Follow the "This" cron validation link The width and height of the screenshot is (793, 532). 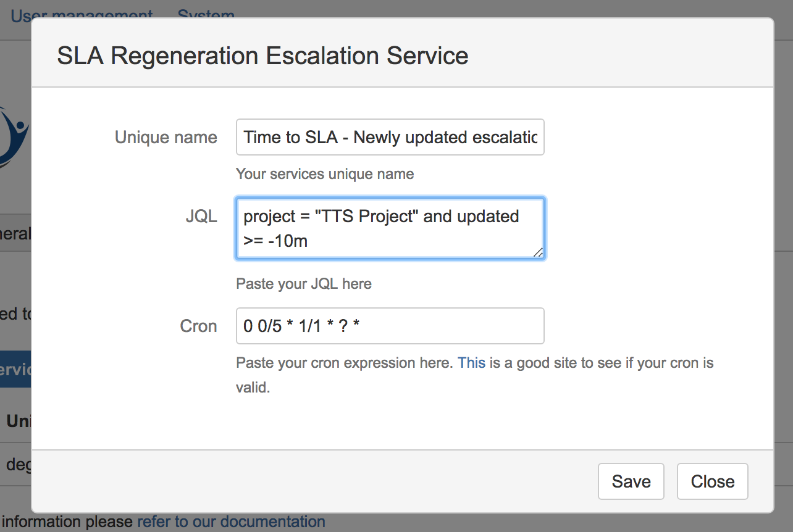[x=471, y=362]
